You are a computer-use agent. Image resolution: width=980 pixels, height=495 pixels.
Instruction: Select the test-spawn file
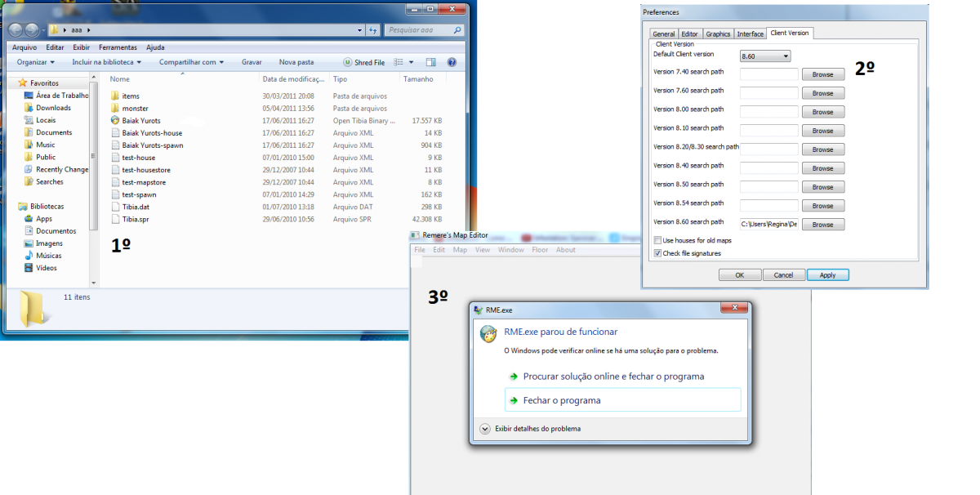(x=140, y=194)
